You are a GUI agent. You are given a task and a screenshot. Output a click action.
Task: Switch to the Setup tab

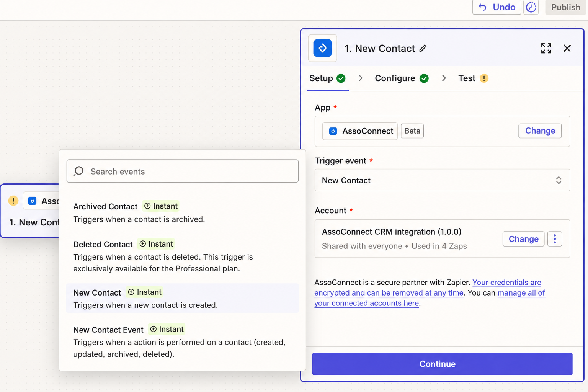coord(327,78)
